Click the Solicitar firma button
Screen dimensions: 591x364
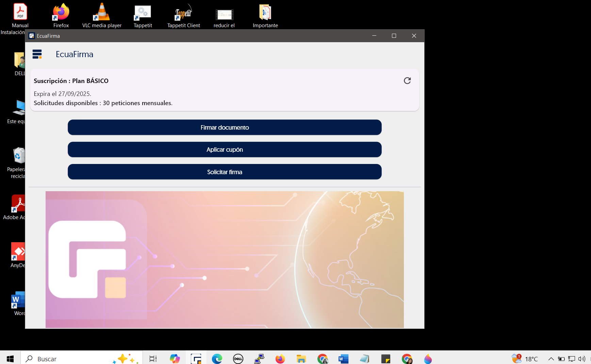pyautogui.click(x=225, y=172)
